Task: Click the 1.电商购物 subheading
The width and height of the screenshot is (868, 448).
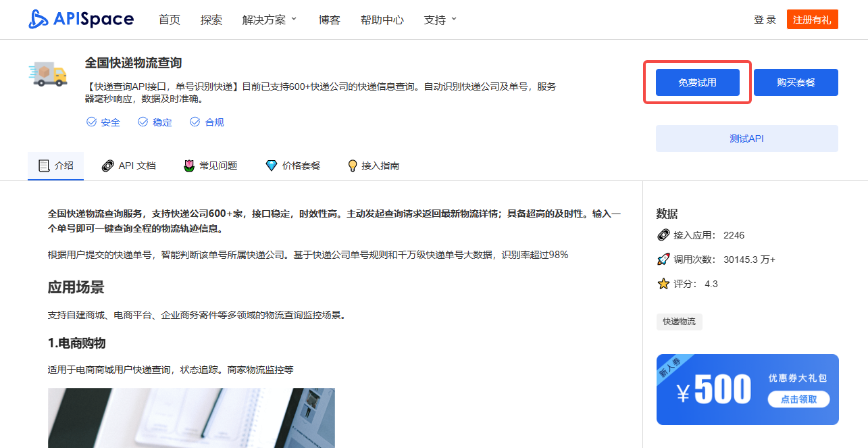Action: 77,343
